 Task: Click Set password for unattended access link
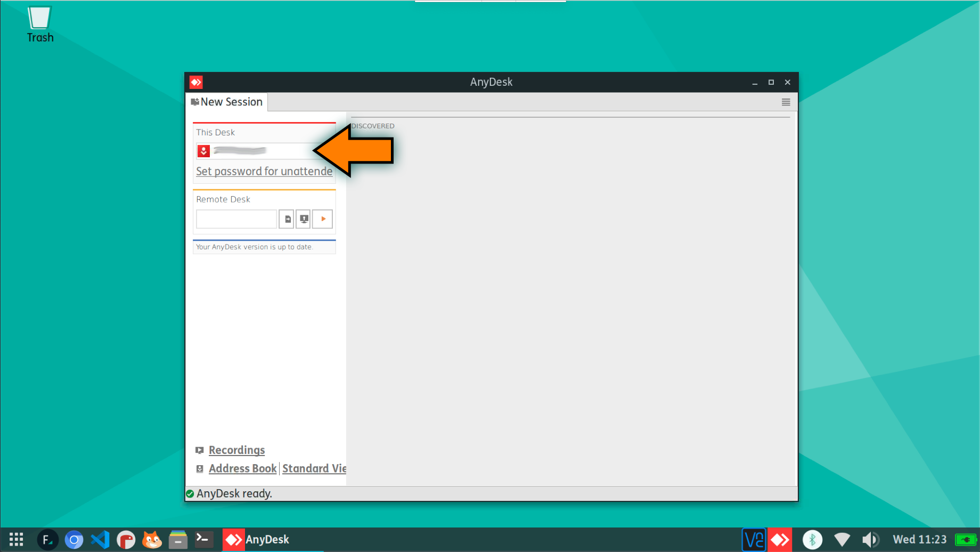tap(264, 171)
